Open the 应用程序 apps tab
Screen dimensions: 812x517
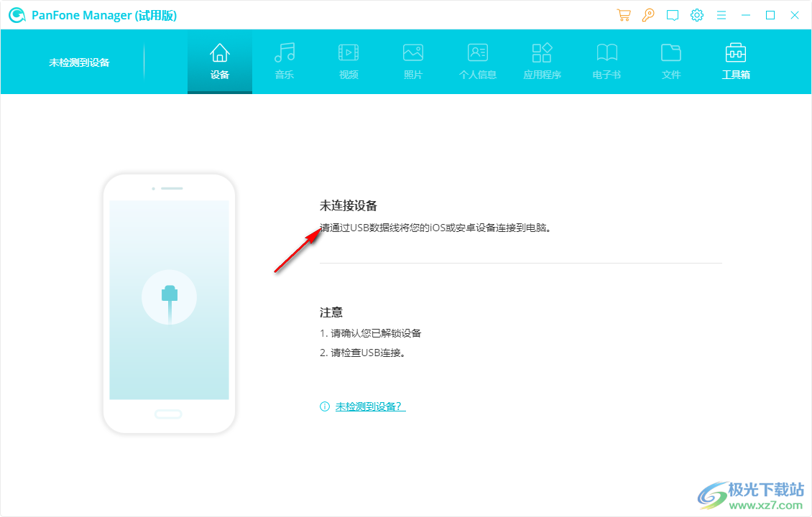[x=543, y=62]
